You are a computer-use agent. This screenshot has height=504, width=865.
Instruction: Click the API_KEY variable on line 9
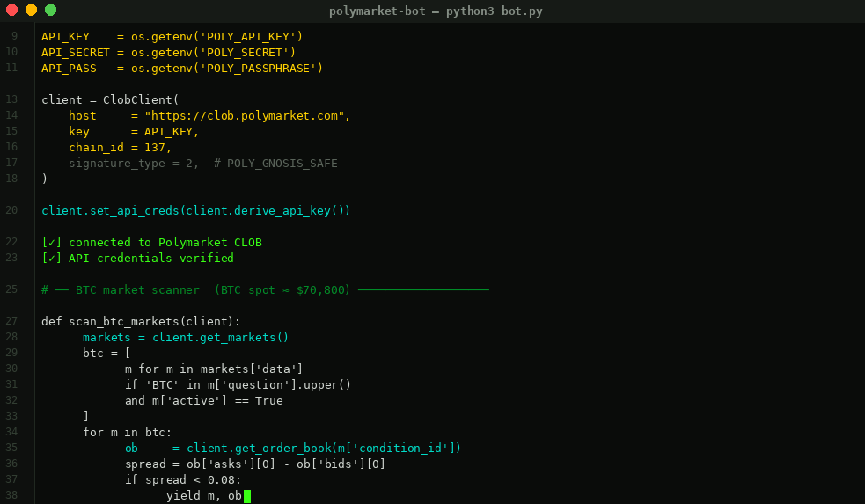click(x=65, y=36)
